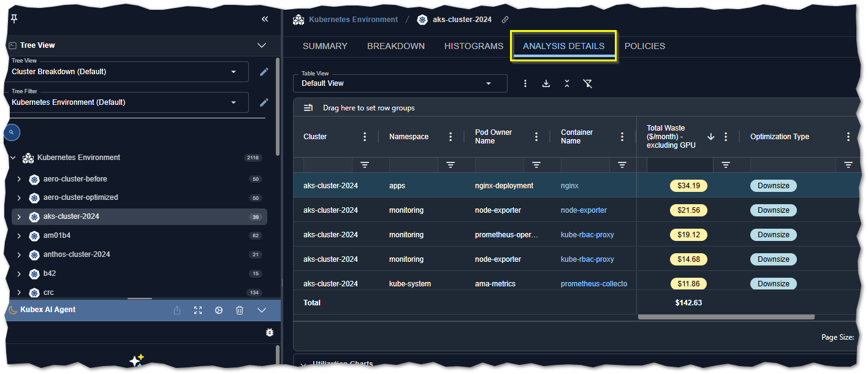Expand Kubex AI Agent to fullscreen
This screenshot has width=868, height=374.
pyautogui.click(x=198, y=310)
